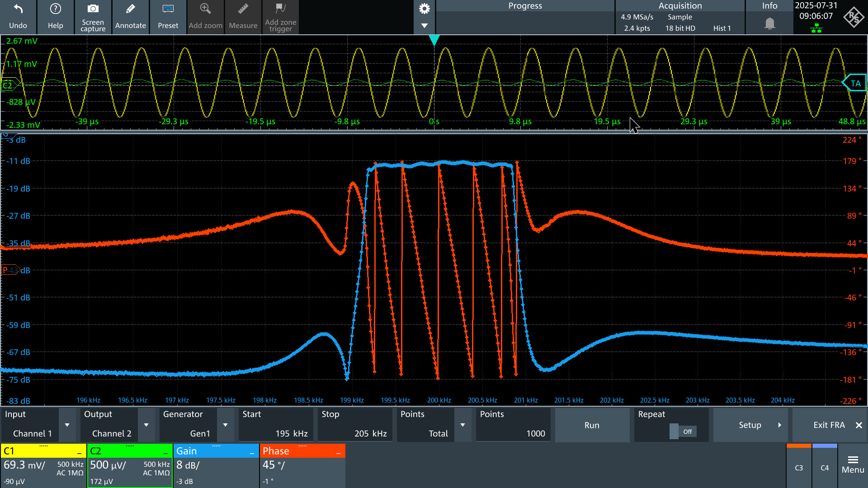
Task: Click the Hist 1 indicator
Action: point(722,28)
